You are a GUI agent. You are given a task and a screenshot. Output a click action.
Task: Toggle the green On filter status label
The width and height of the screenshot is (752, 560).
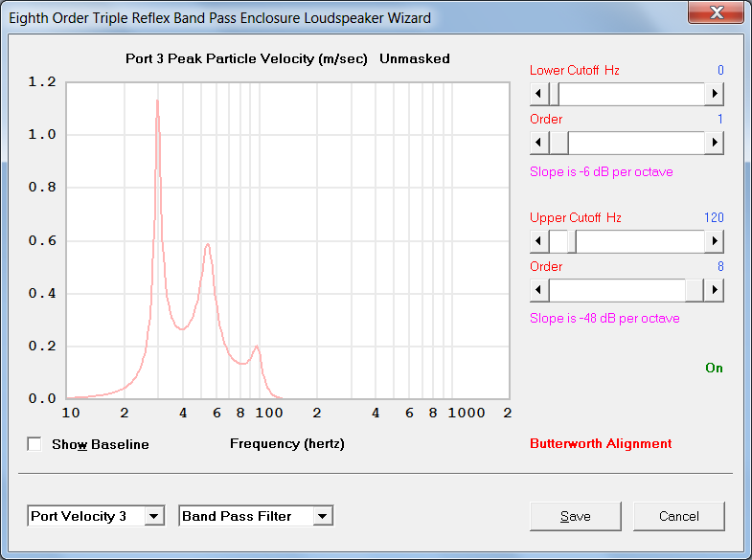pyautogui.click(x=714, y=368)
